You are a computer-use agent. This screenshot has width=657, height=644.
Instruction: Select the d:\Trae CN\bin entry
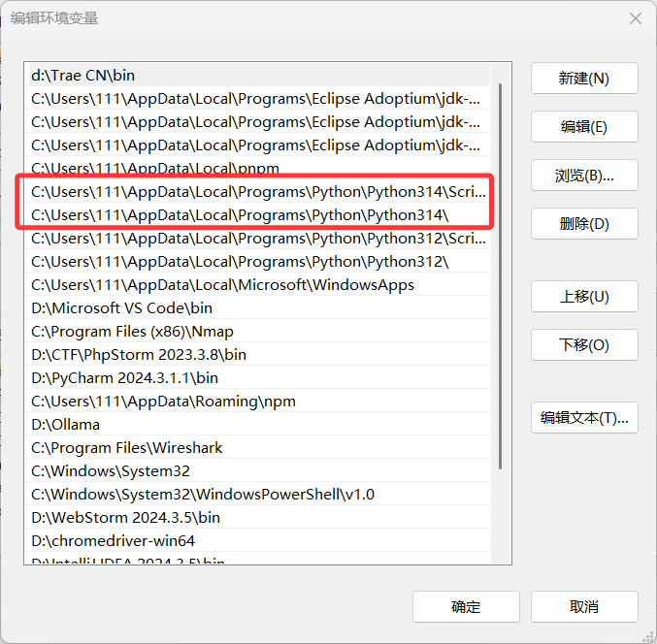pos(257,76)
